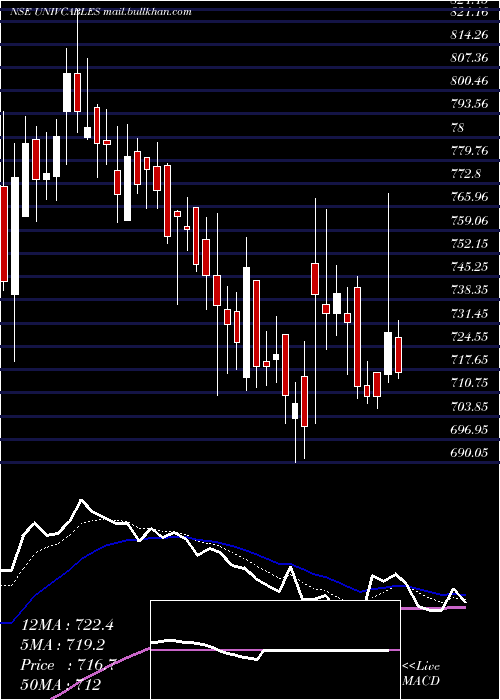Screen dimensions: 500x700
Task: Click the Price : 716.7 reading
Action: click(68, 665)
